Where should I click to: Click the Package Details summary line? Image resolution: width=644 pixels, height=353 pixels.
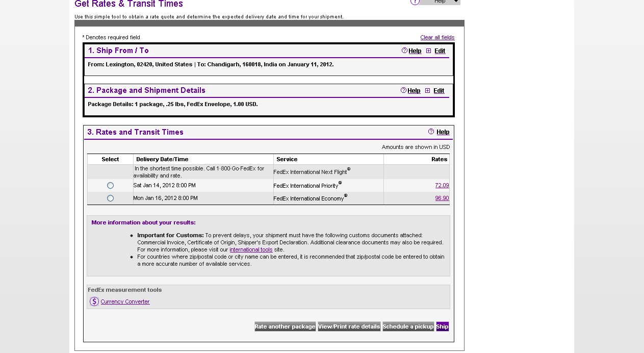(172, 104)
